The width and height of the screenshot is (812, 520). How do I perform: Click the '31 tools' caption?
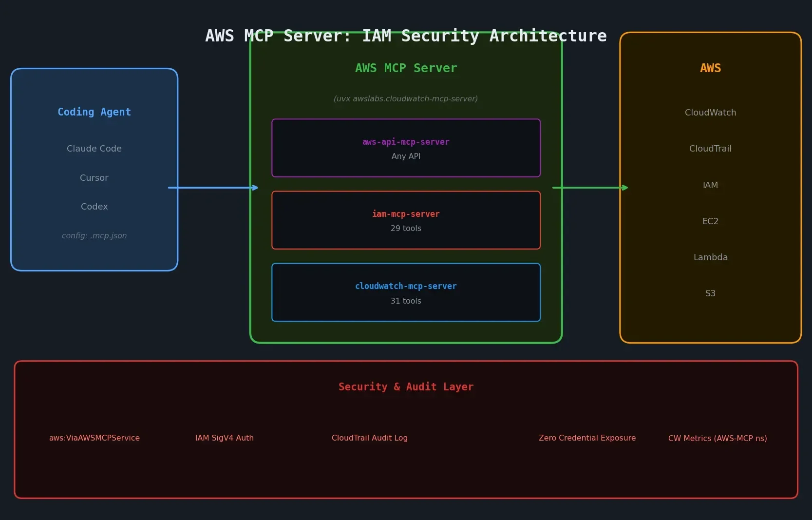click(x=406, y=301)
